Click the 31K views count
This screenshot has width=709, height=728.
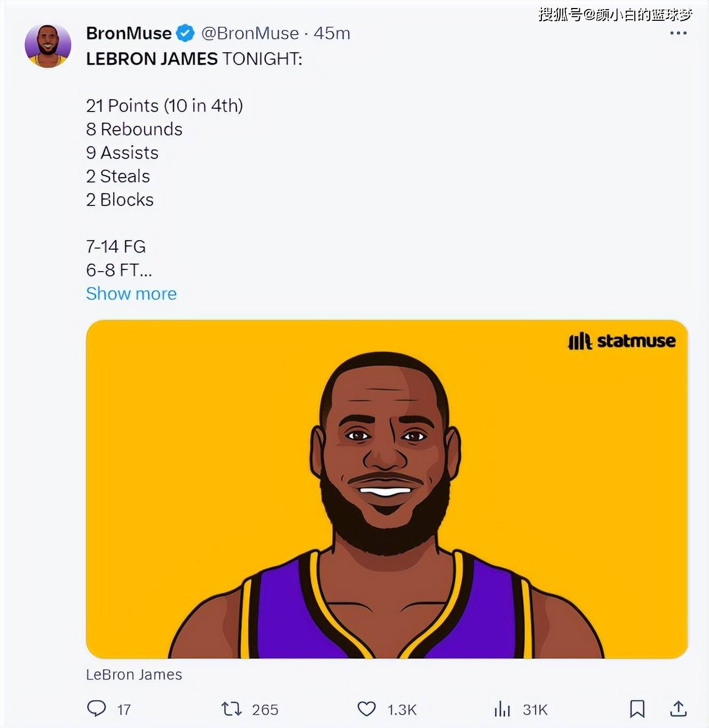(535, 709)
